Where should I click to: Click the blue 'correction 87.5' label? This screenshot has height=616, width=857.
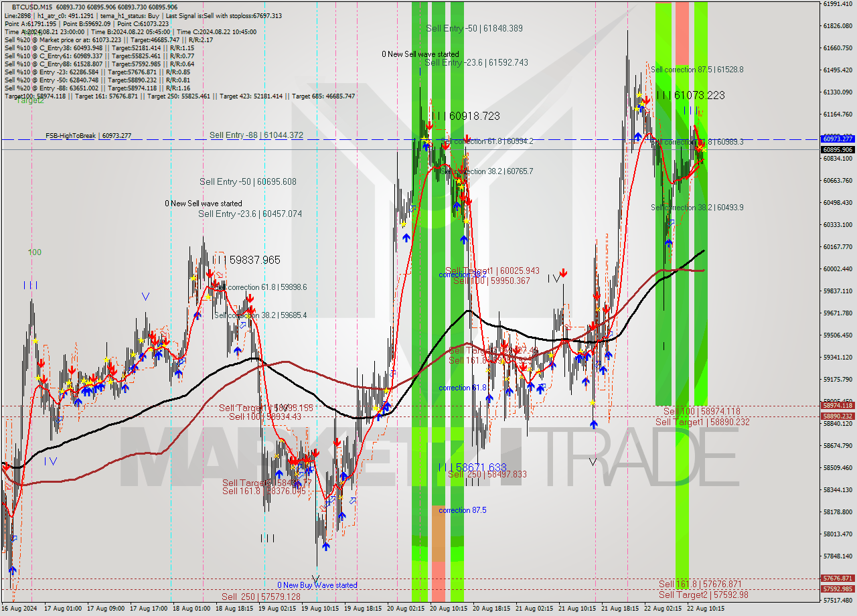click(463, 510)
